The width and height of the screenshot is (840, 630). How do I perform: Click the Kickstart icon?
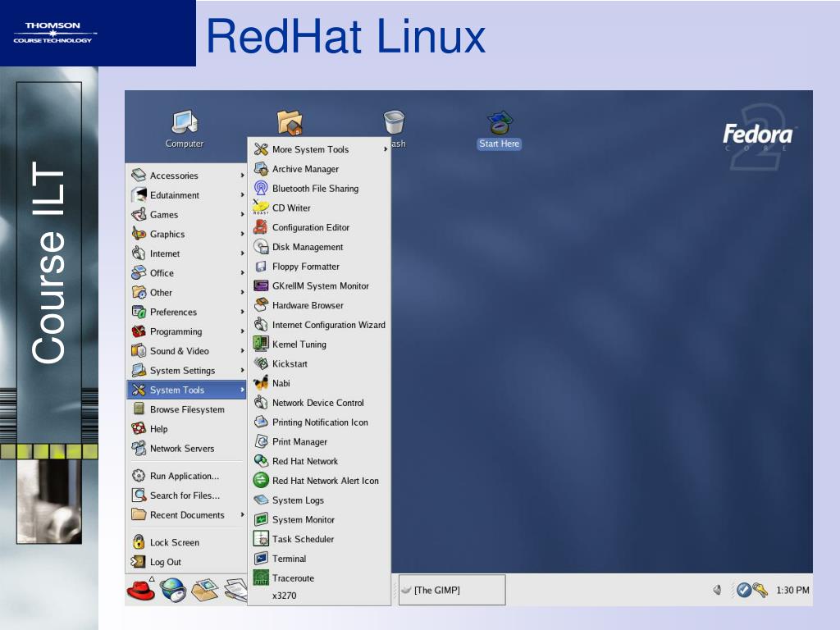pos(261,363)
